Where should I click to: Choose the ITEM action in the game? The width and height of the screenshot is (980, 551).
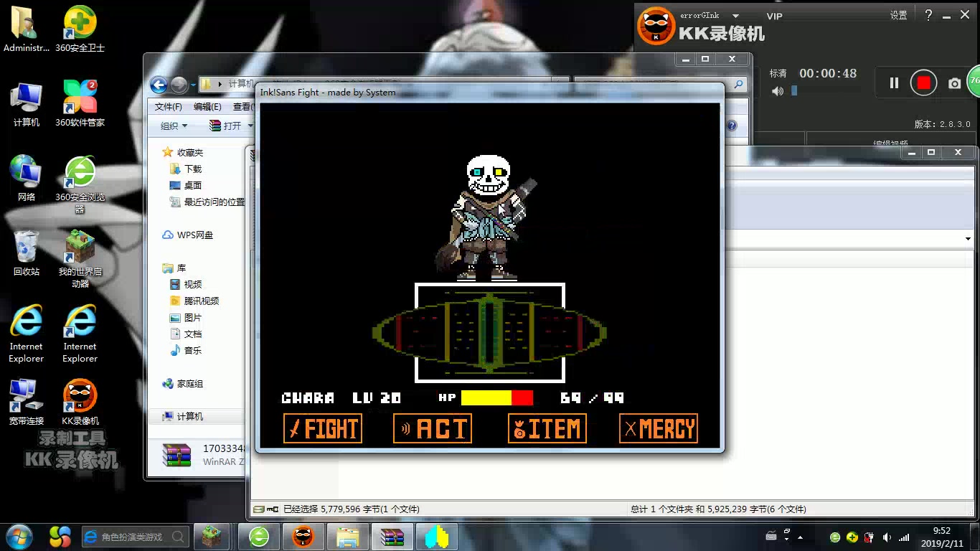547,429
